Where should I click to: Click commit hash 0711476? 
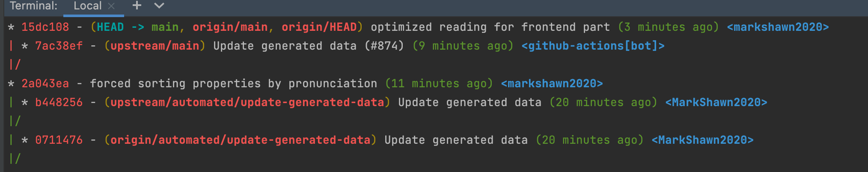[59, 140]
